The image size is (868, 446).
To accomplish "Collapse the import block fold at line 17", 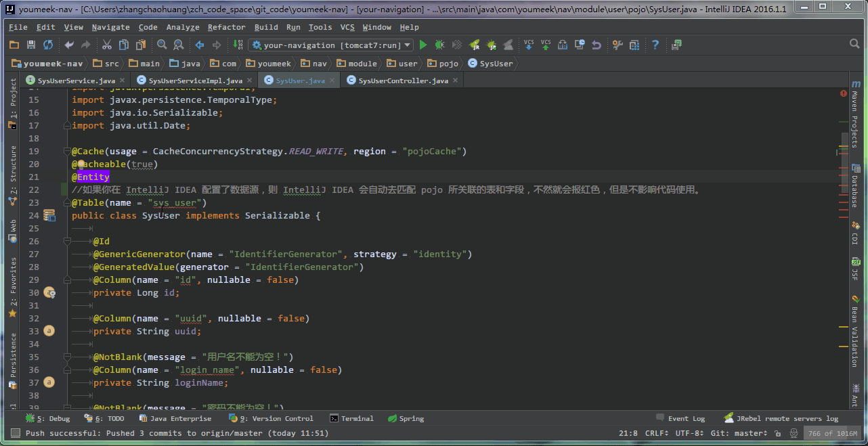I will (x=66, y=126).
